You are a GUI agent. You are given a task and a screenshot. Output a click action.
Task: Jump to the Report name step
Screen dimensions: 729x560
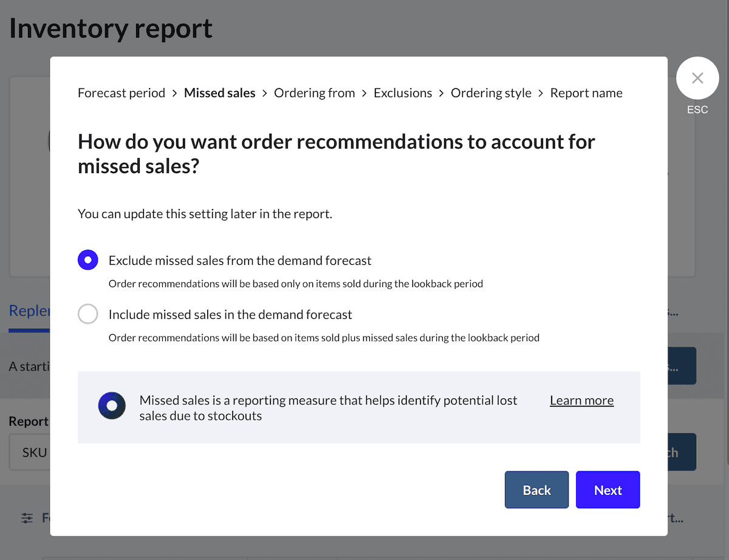click(586, 93)
